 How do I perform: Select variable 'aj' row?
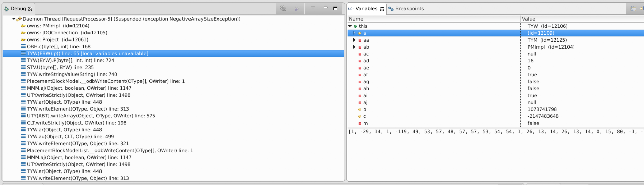click(x=495, y=102)
